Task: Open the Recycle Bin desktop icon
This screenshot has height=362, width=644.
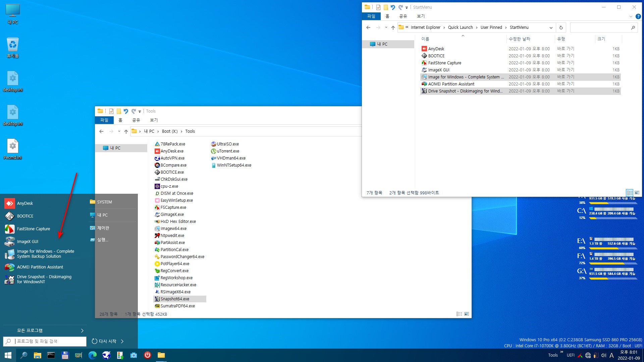Action: [x=13, y=48]
